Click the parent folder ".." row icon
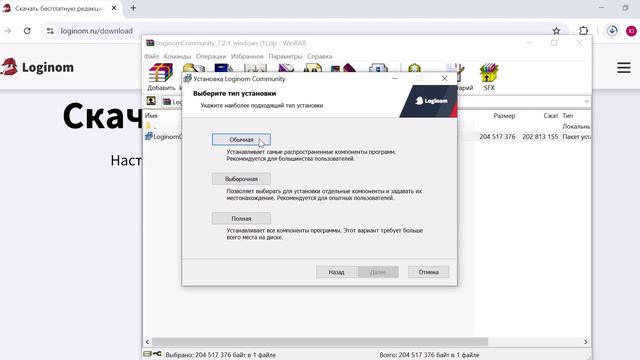 [149, 126]
